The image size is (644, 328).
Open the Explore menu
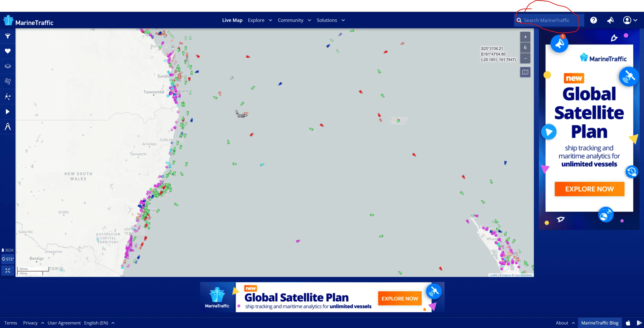tap(256, 20)
